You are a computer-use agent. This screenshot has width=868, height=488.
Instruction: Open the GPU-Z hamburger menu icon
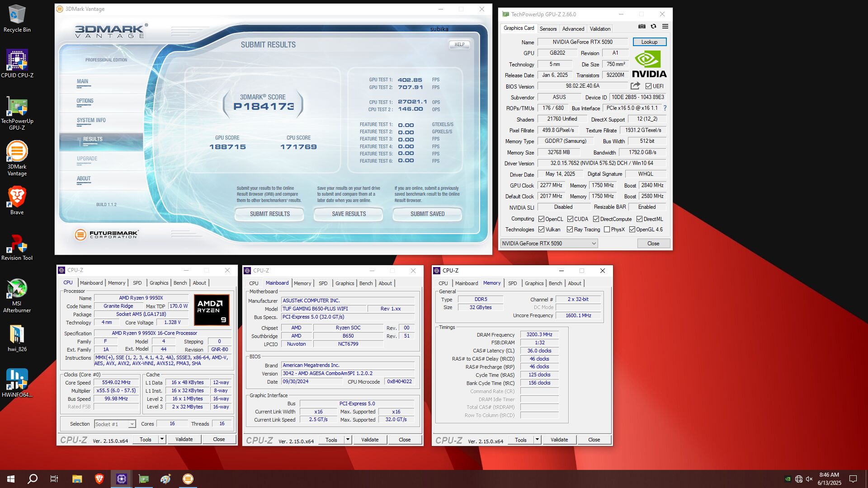(665, 27)
